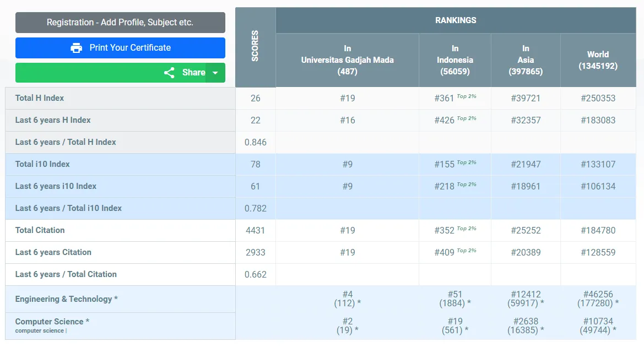Select the SCORES column header

[255, 46]
